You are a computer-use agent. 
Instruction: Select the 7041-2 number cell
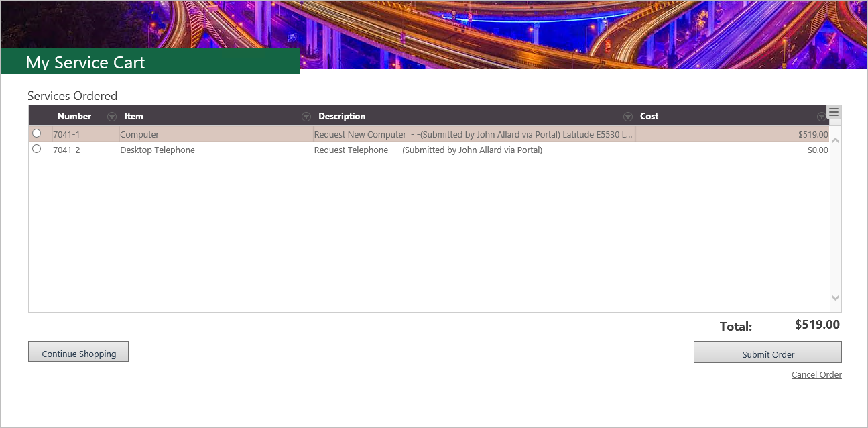66,150
